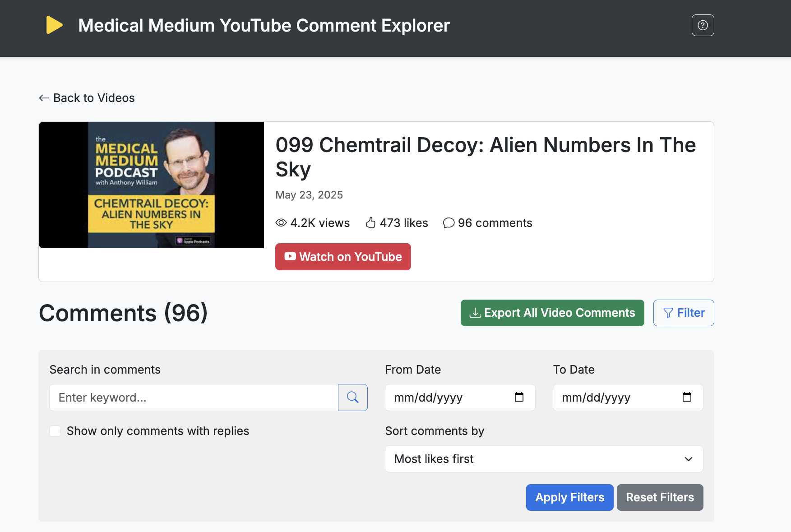The height and width of the screenshot is (532, 791).
Task: Click the Comments (96) heading
Action: (x=123, y=313)
